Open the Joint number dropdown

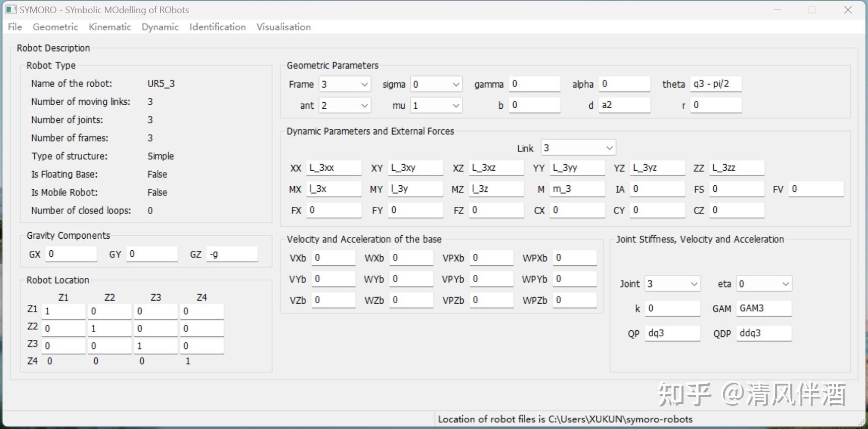pos(672,284)
